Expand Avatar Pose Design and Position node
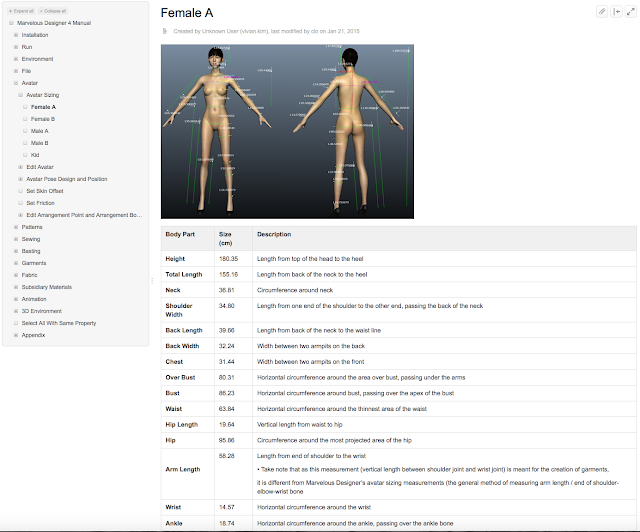This screenshot has height=532, width=640. [20, 179]
